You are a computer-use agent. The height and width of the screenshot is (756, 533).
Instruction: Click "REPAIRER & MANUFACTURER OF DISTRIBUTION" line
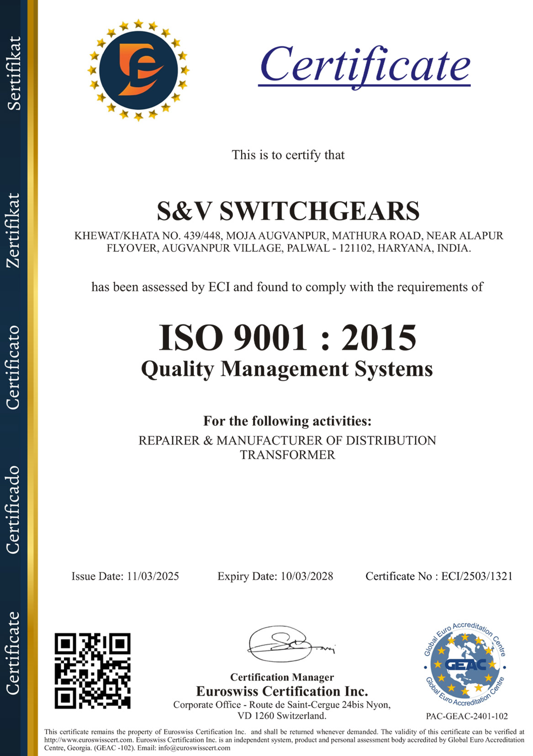click(287, 440)
